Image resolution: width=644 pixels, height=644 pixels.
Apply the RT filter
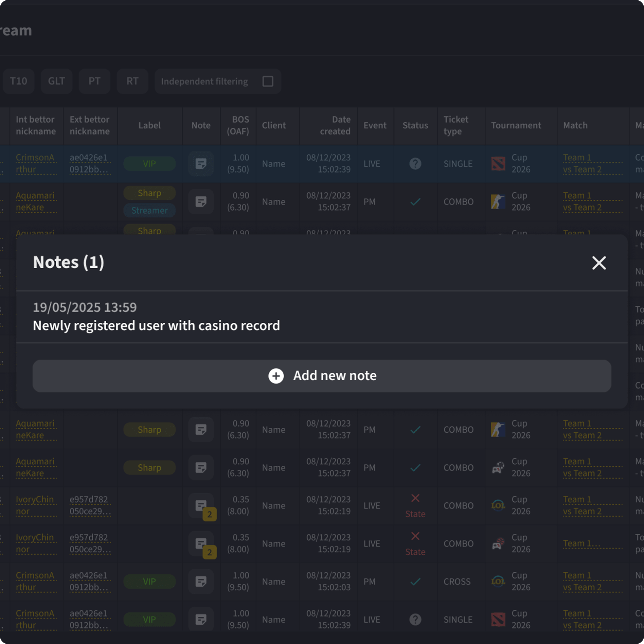pyautogui.click(x=132, y=81)
